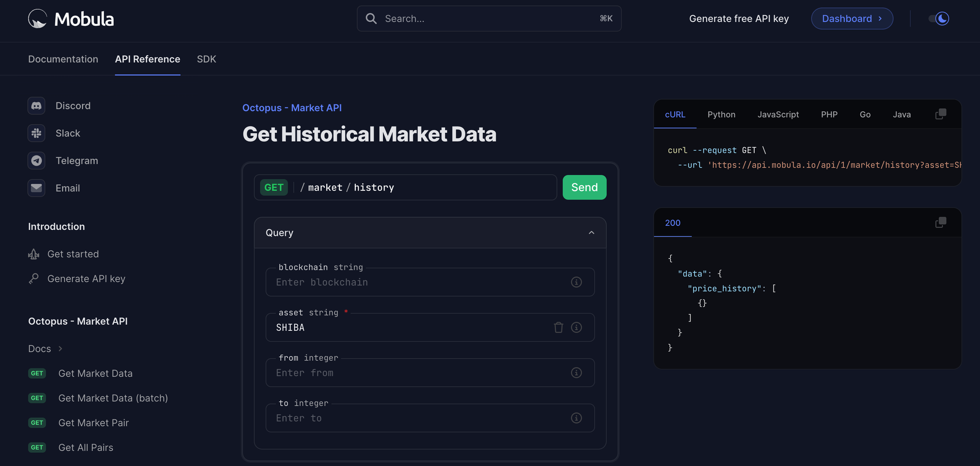This screenshot has height=466, width=980.
Task: Open the Email envelope icon
Action: (37, 188)
